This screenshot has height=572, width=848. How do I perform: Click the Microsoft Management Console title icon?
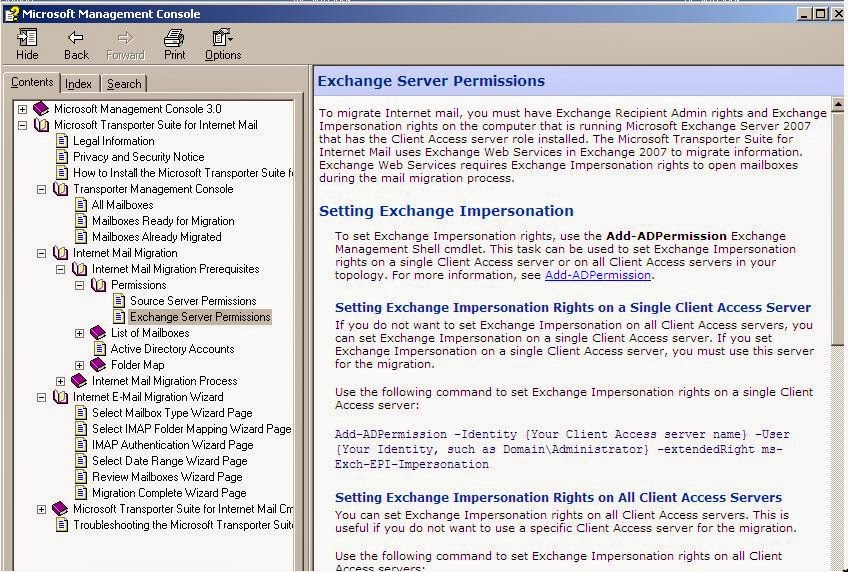click(x=11, y=14)
